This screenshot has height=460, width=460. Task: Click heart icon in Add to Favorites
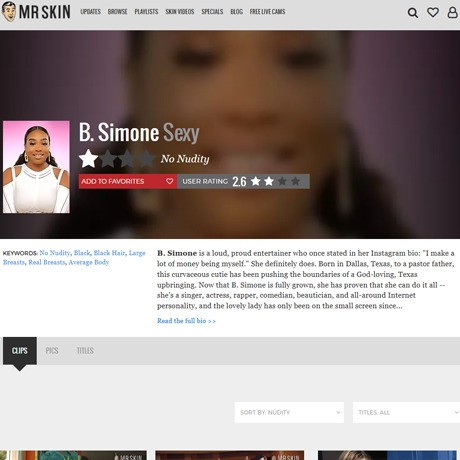169,181
